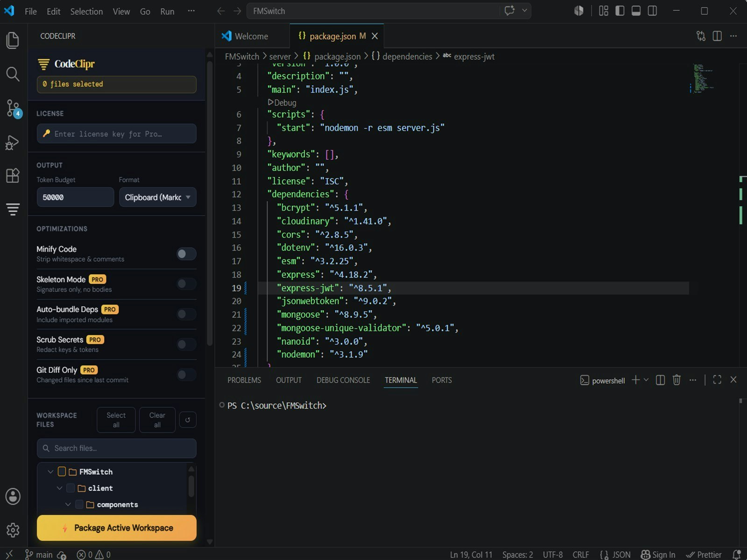Toggle the secondary side bar layout icon
The width and height of the screenshot is (747, 560).
652,11
